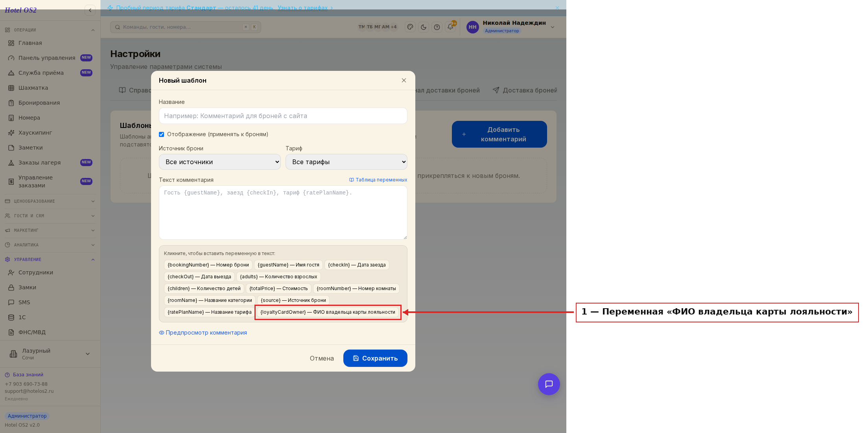
Task: Insert the {adults} variable chip
Action: tap(278, 277)
